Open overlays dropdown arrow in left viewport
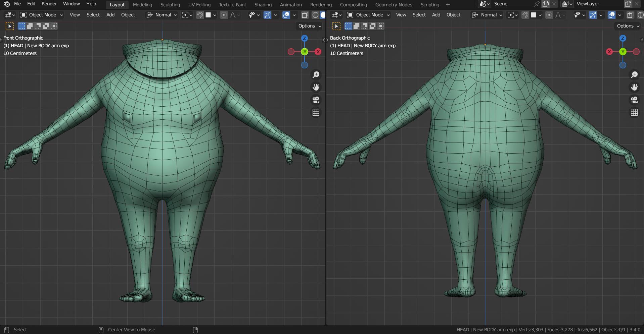The width and height of the screenshot is (644, 334). coord(294,15)
